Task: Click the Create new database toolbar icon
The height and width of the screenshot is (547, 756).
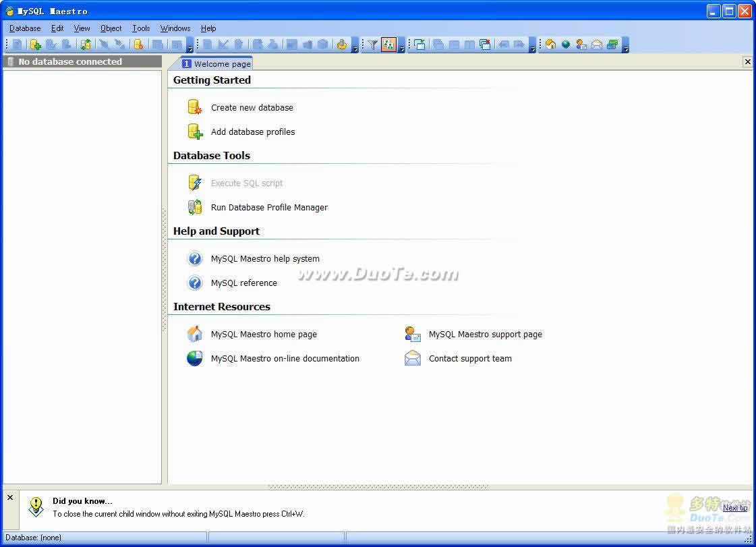Action: (138, 45)
